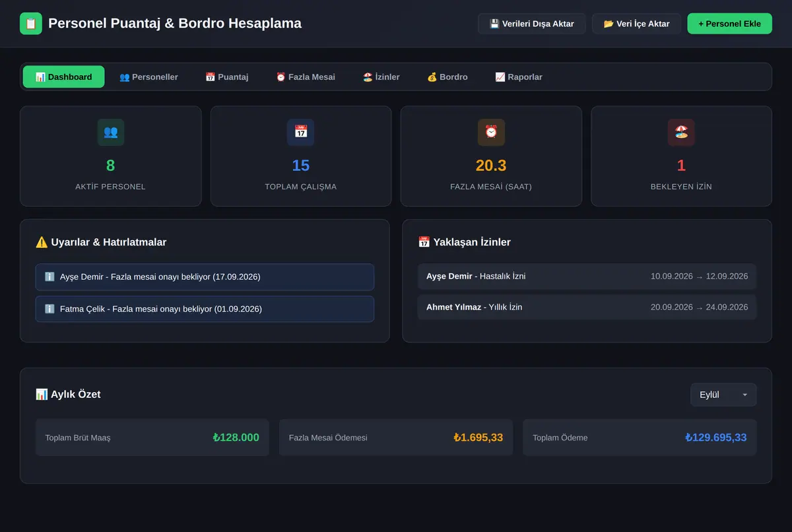Viewport: 792px width, 532px height.
Task: Click the info icon beside Fatma Çelik alert
Action: click(x=49, y=309)
